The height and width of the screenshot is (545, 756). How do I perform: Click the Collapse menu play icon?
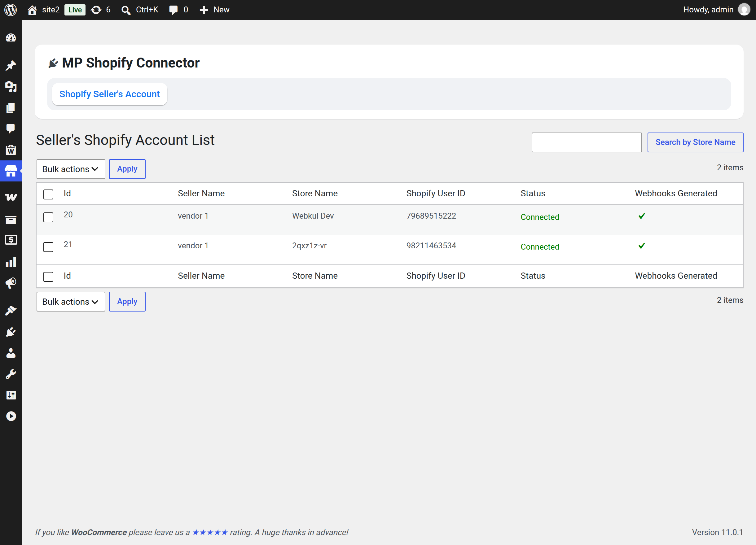(11, 416)
